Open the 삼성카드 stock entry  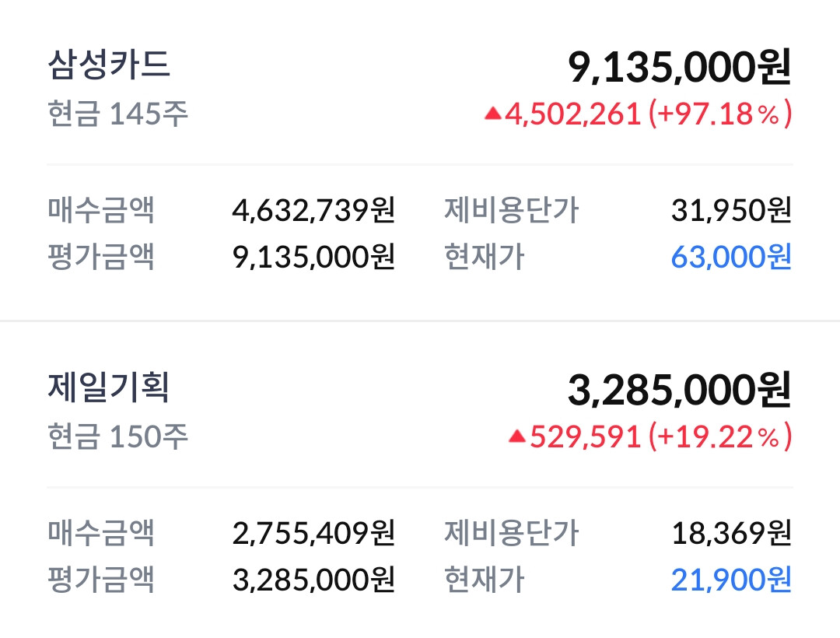point(109,65)
